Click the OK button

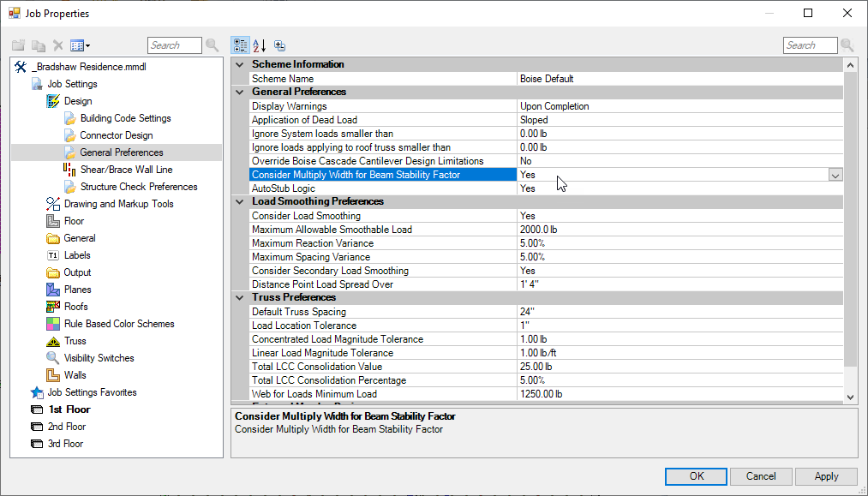696,476
